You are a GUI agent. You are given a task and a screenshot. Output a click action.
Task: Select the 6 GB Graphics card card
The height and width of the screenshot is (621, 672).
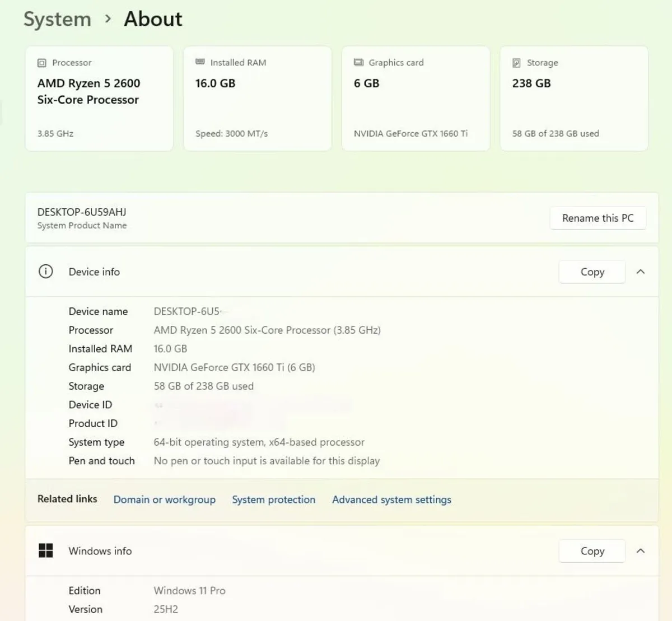click(416, 99)
